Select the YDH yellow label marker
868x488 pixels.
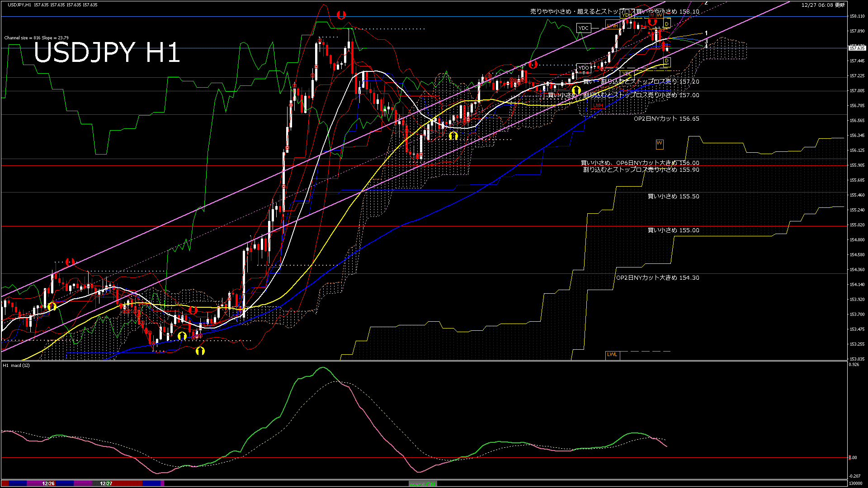click(627, 15)
